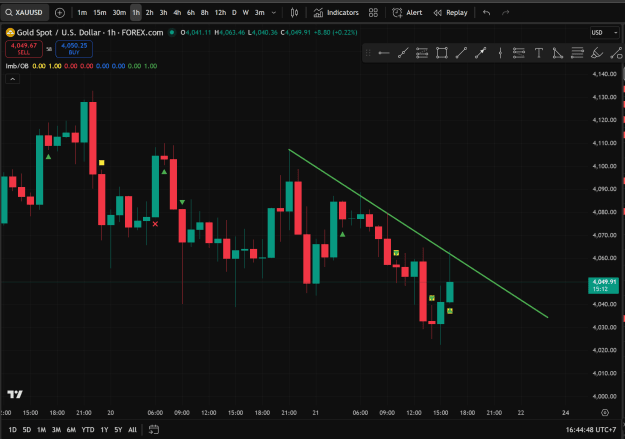Collapse the indicator legend chevron
The height and width of the screenshot is (439, 625).
click(13, 79)
